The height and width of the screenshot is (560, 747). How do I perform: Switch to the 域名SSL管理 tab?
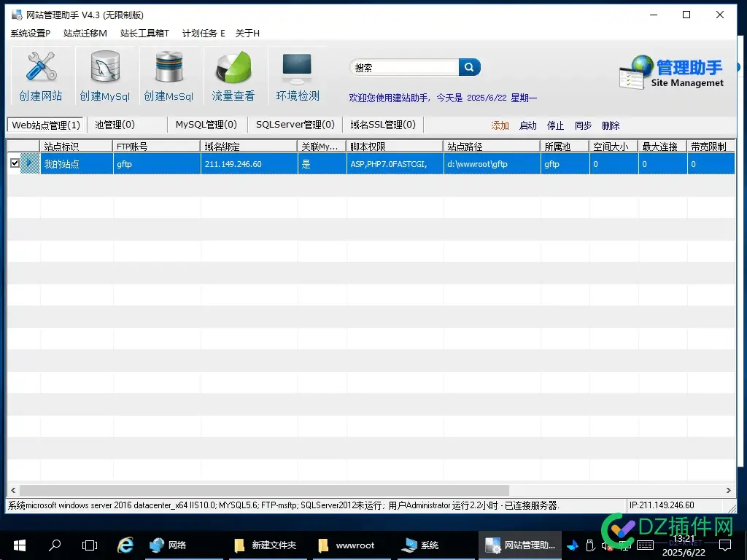pyautogui.click(x=382, y=125)
